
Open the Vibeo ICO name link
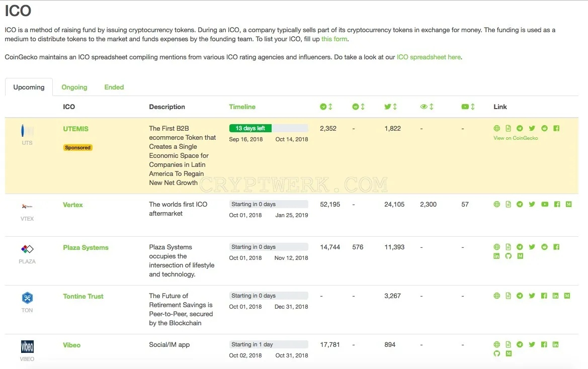point(71,345)
